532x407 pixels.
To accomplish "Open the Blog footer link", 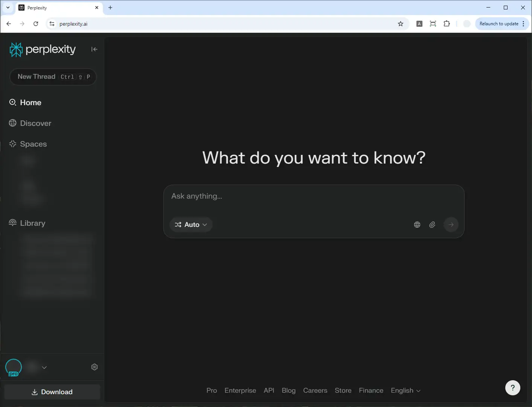I will point(289,391).
